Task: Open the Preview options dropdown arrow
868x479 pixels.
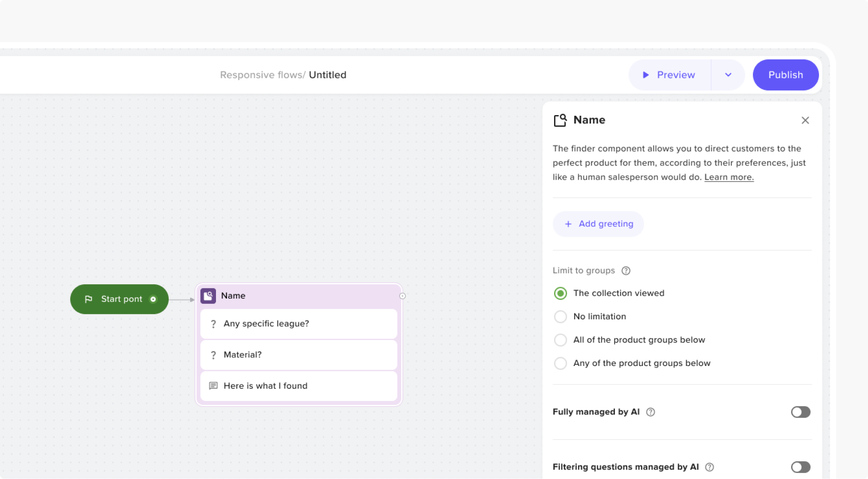Action: pos(728,75)
